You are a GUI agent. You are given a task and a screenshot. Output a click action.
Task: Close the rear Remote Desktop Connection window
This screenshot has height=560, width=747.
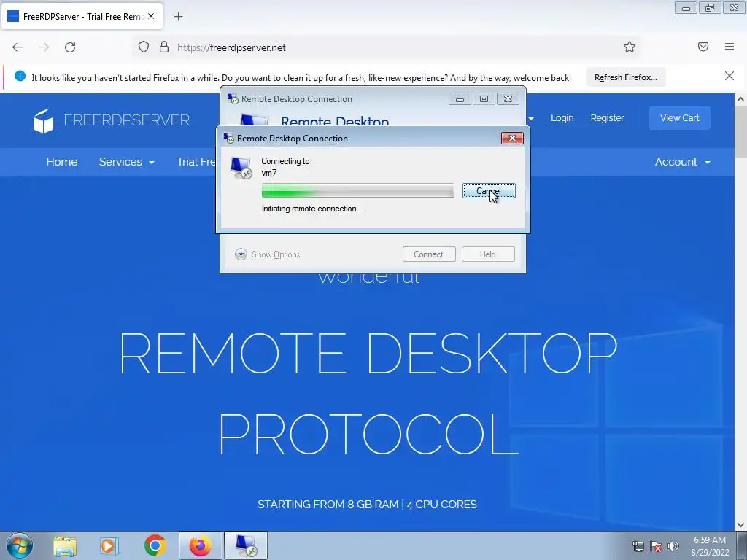click(508, 99)
